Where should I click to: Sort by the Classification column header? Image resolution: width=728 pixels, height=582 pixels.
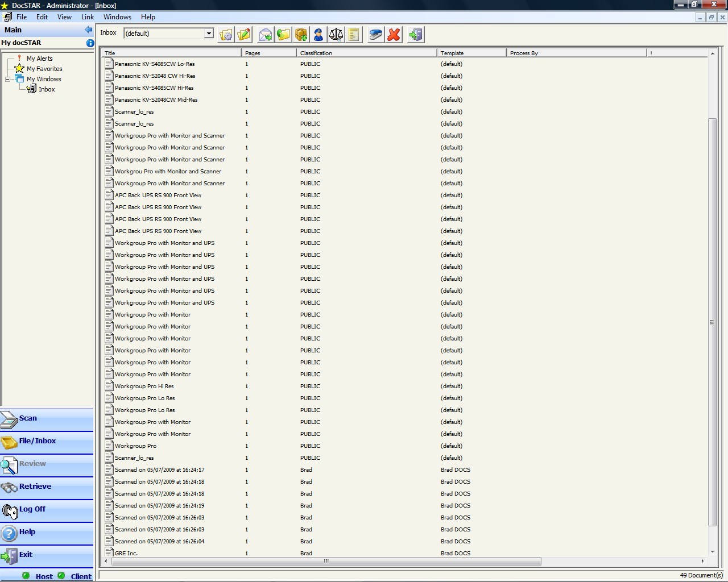point(367,53)
